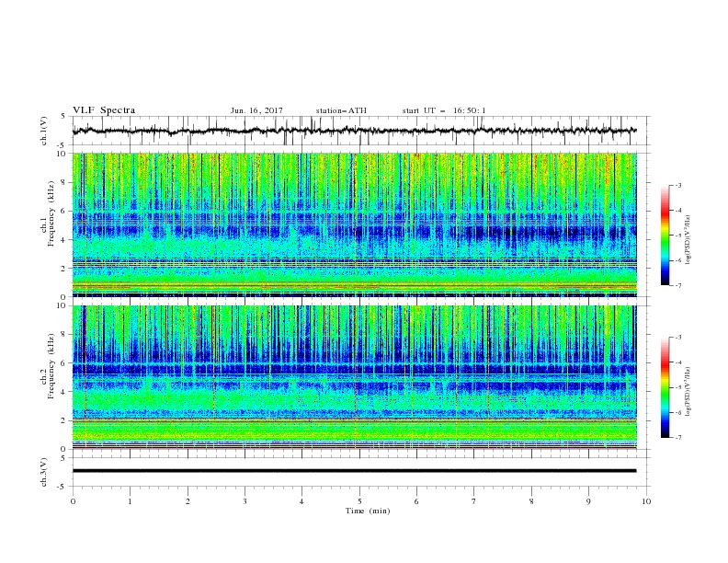Screen dimensions: 728x563
Task: Click the "ch.3(V)" axis label
Action: [x=44, y=472]
